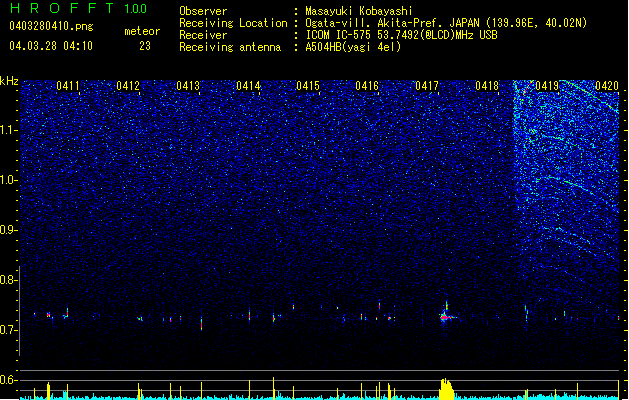Click the 0.9 kHz axis label
Image resolution: width=629 pixels, height=400 pixels.
pos(8,230)
